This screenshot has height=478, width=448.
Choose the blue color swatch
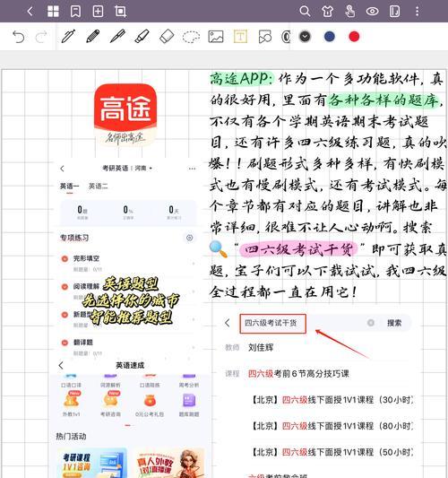click(330, 37)
